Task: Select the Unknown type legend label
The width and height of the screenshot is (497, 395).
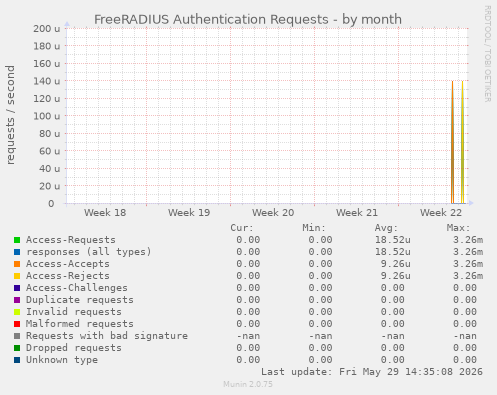Action: pos(62,360)
